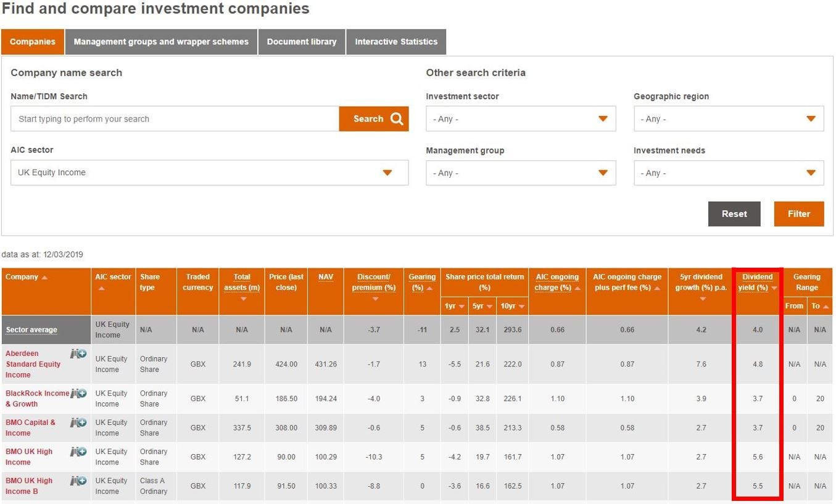836x504 pixels.
Task: Click sort arrow beside AIC ongoing charge plus perf fee
Action: pos(658,288)
